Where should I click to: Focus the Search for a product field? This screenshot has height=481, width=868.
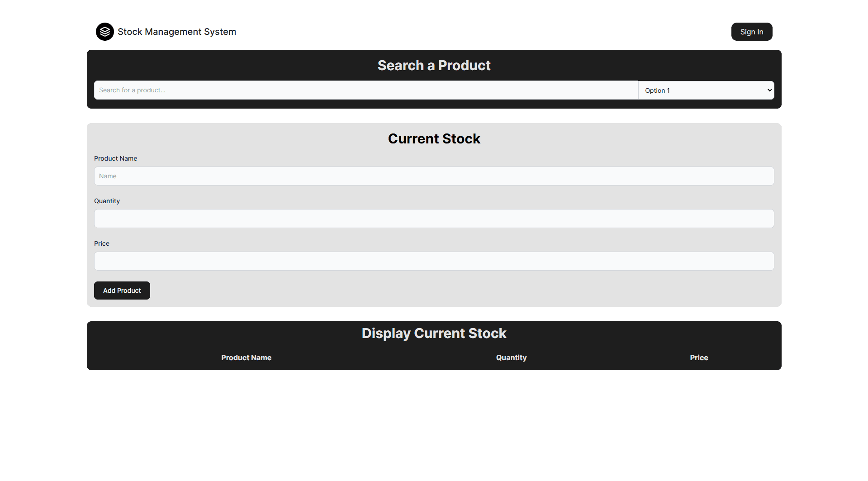(366, 90)
